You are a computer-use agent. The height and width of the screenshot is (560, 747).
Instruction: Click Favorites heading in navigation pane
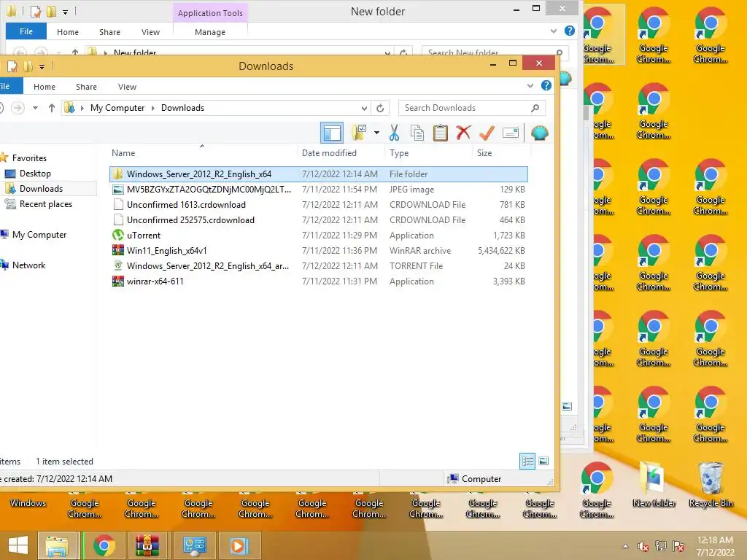point(29,157)
